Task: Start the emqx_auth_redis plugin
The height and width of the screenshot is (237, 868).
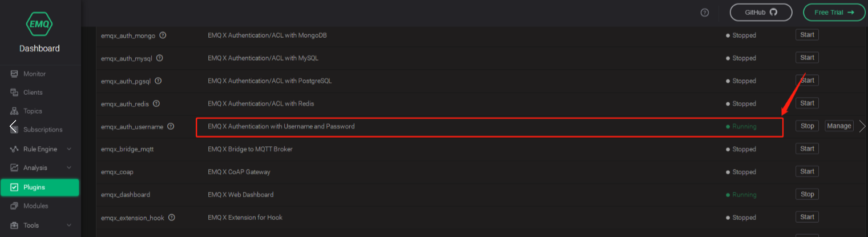Action: point(807,103)
